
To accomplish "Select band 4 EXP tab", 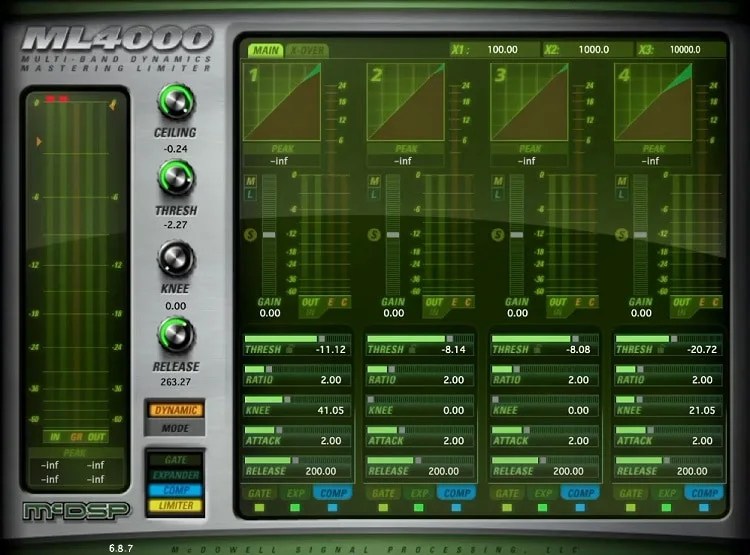I will coord(667,493).
